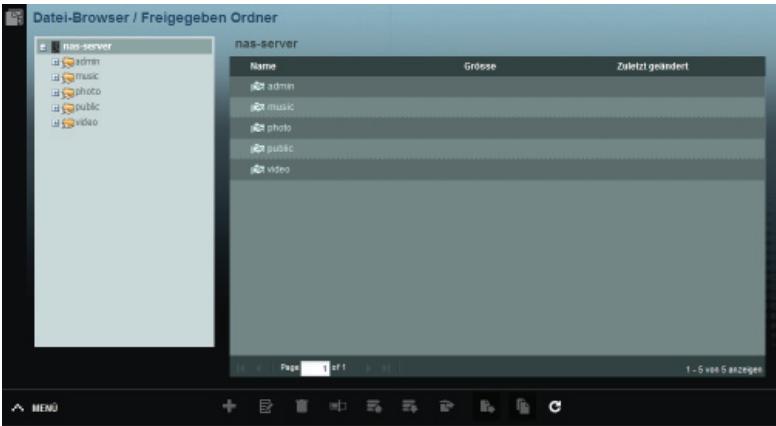Click the nas-server device icon in tree
Image resolution: width=776 pixels, height=426 pixels.
(x=55, y=47)
